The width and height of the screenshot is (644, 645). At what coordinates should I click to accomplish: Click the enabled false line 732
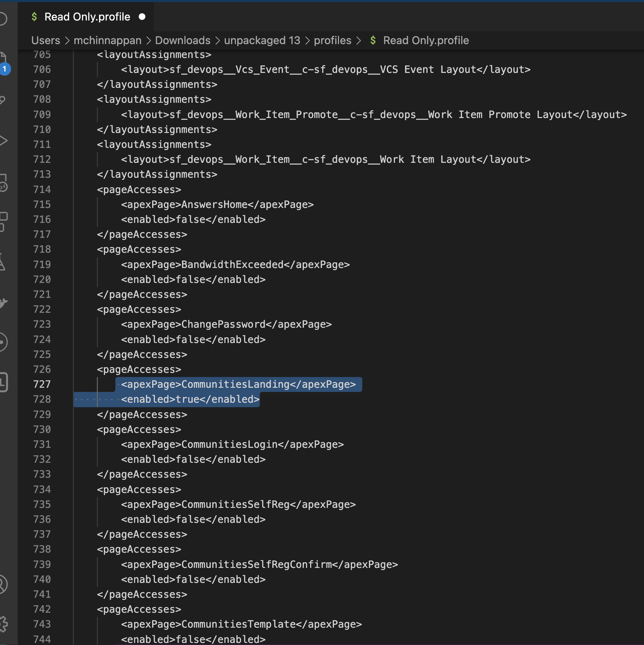pos(193,459)
